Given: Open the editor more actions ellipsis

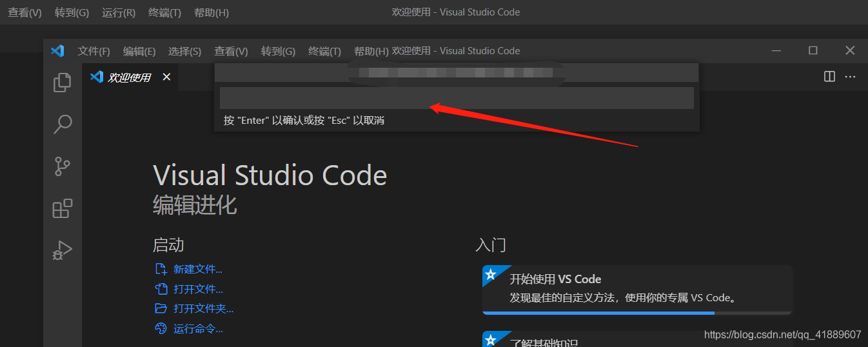Looking at the screenshot, I should pyautogui.click(x=850, y=77).
